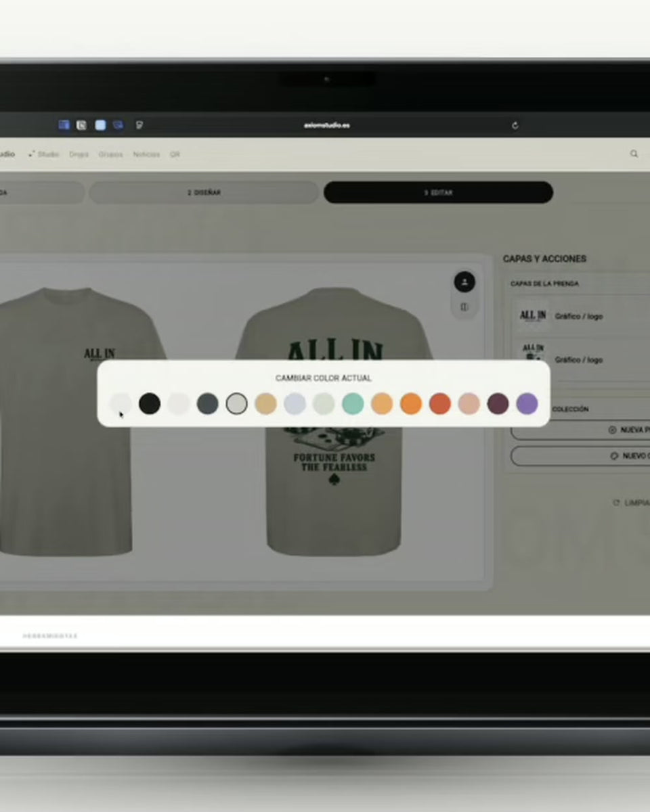Open the Studio menu item
This screenshot has width=650, height=812.
tap(44, 154)
